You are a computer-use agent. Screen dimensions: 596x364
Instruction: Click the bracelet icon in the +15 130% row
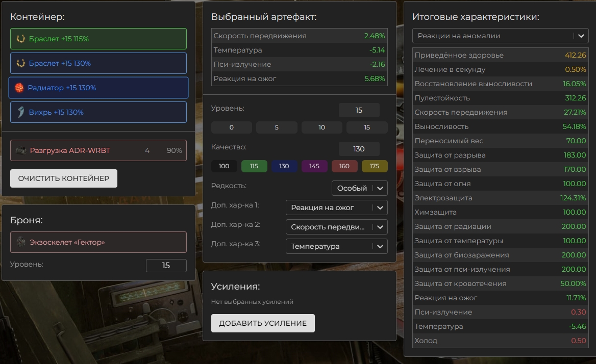pos(21,63)
